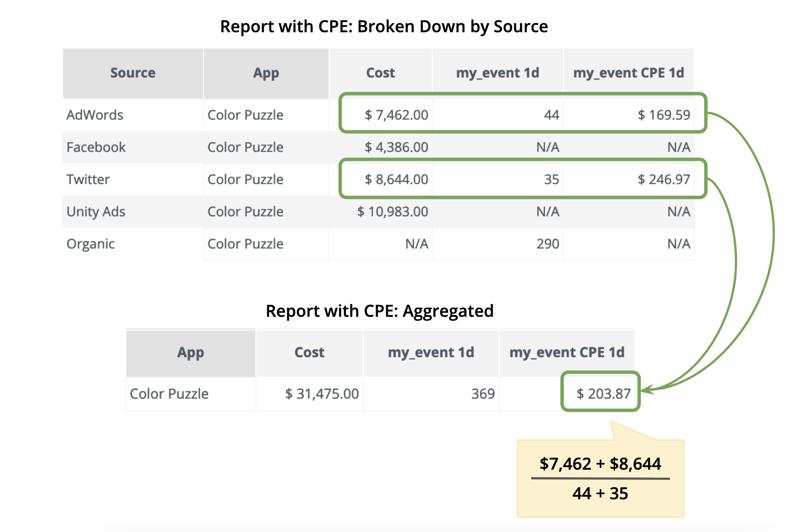Click the Cost header in top table
Viewport: 790px width, 532px height.
tap(380, 73)
